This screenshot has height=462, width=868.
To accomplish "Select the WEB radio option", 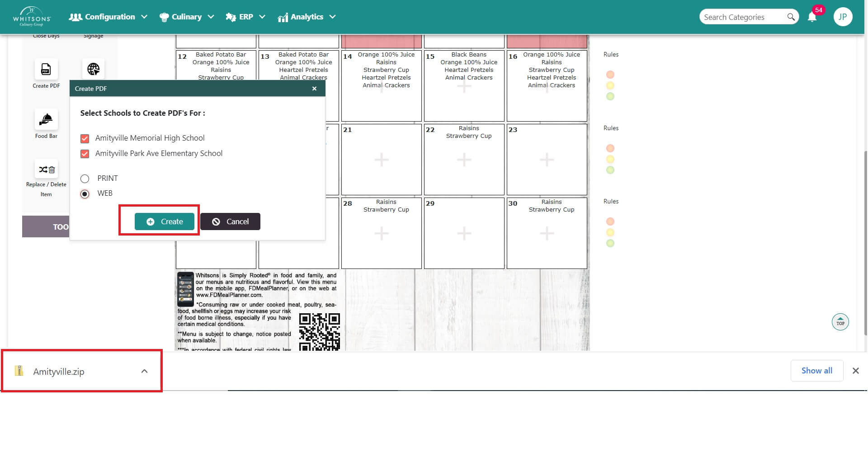I will 85,194.
